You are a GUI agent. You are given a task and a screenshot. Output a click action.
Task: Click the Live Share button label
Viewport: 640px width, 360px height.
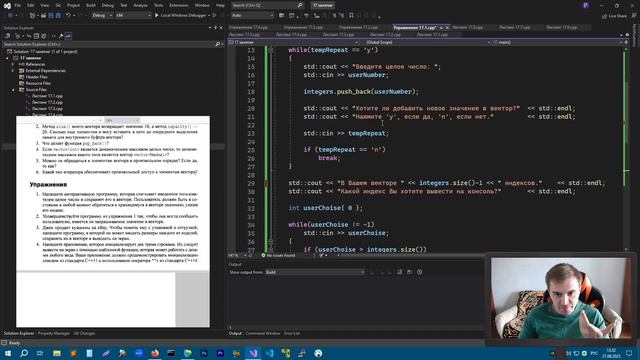[x=617, y=16]
